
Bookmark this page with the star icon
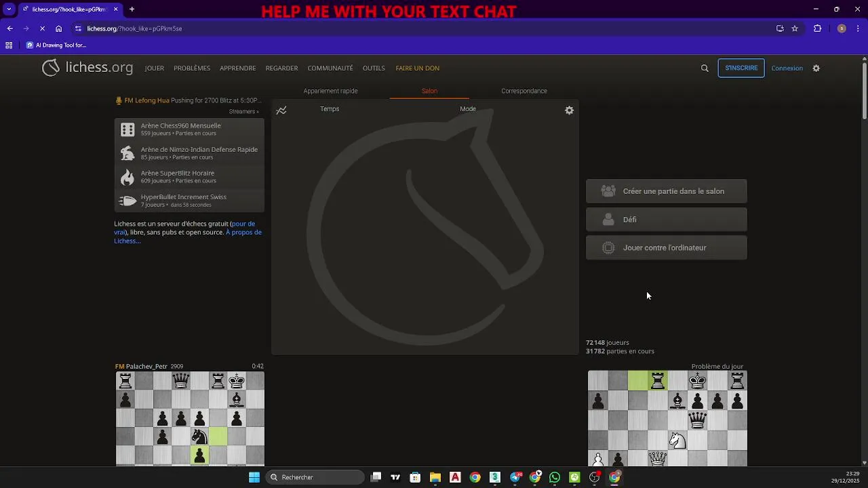click(x=795, y=28)
